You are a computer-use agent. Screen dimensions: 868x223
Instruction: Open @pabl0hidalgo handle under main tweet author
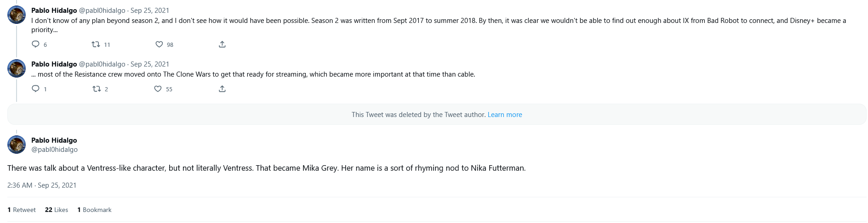(x=54, y=150)
